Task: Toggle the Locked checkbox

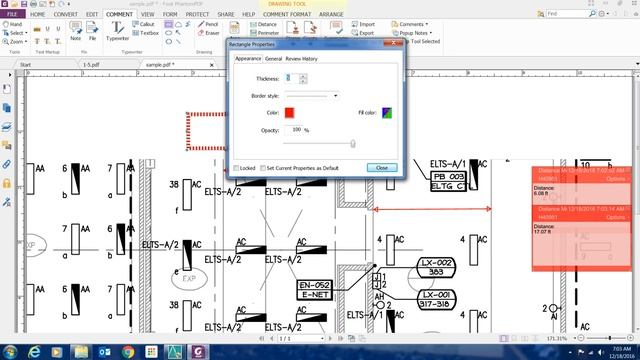Action: coord(236,168)
